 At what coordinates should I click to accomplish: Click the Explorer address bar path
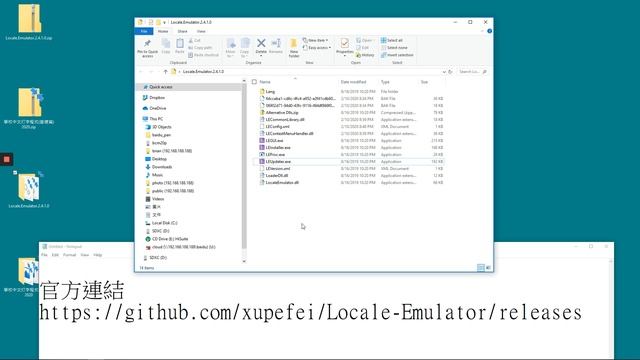203,72
